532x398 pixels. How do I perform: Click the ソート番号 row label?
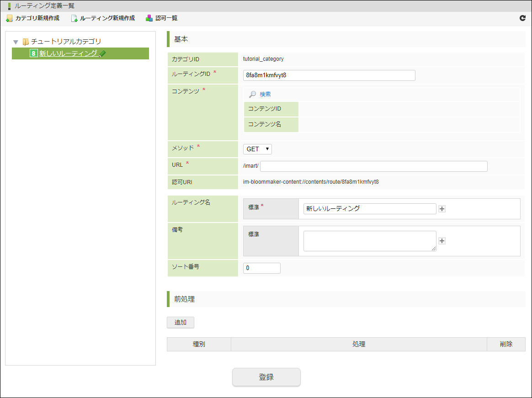click(186, 267)
